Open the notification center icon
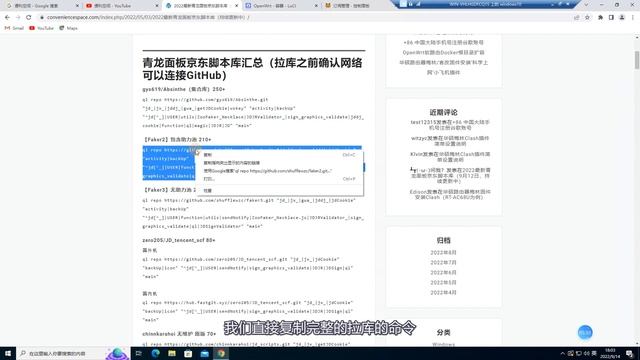 [630, 353]
